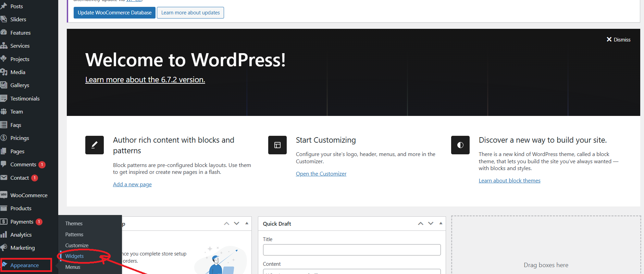Click the Services sitemap icon

click(4, 46)
